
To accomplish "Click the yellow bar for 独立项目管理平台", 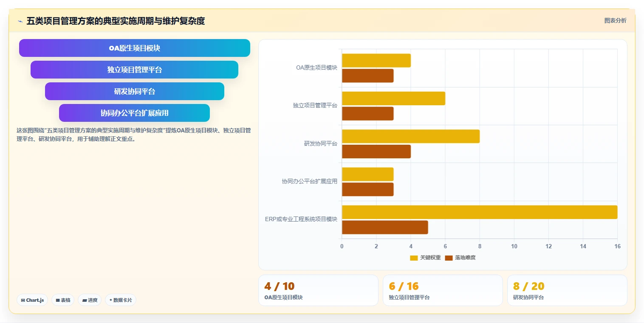I will coord(393,98).
